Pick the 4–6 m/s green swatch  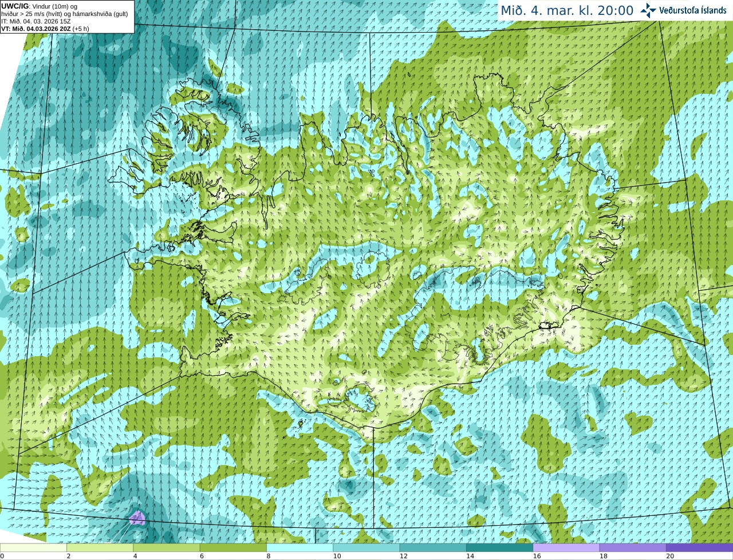(167, 547)
